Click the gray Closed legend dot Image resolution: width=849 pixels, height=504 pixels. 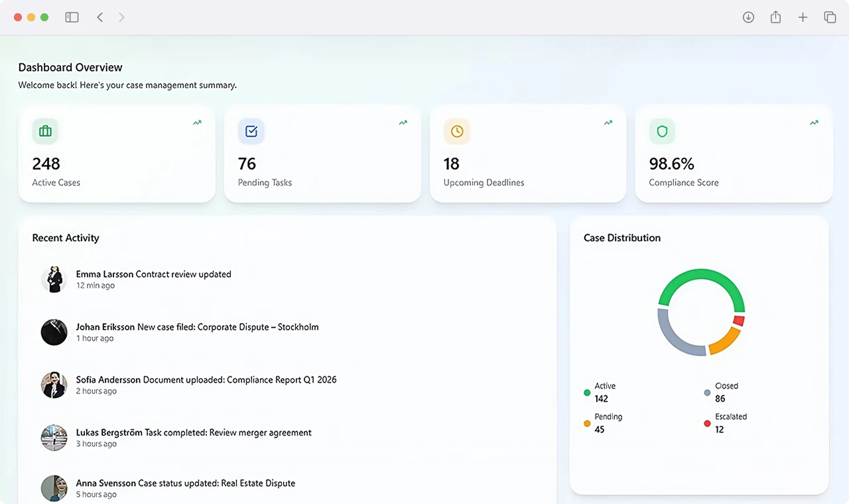tap(707, 393)
